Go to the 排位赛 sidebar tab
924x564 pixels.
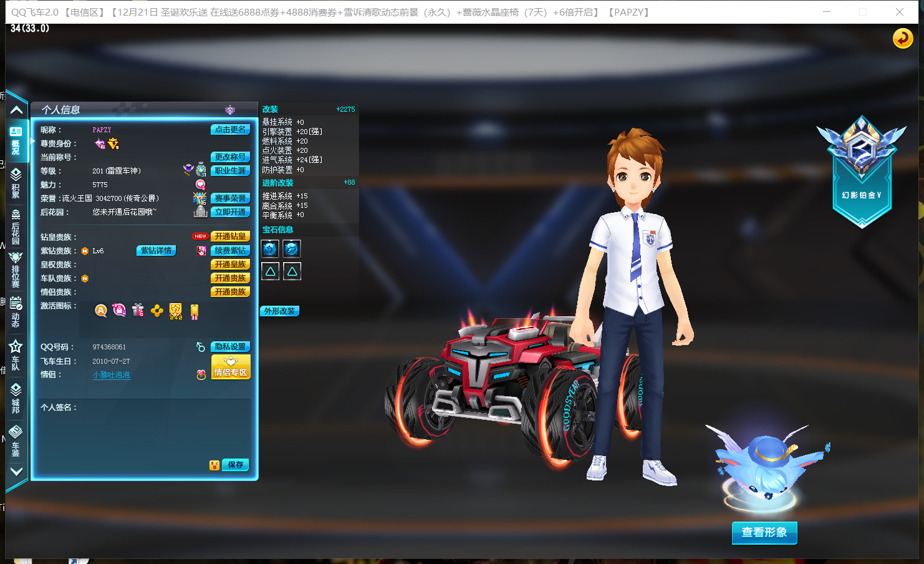16,270
